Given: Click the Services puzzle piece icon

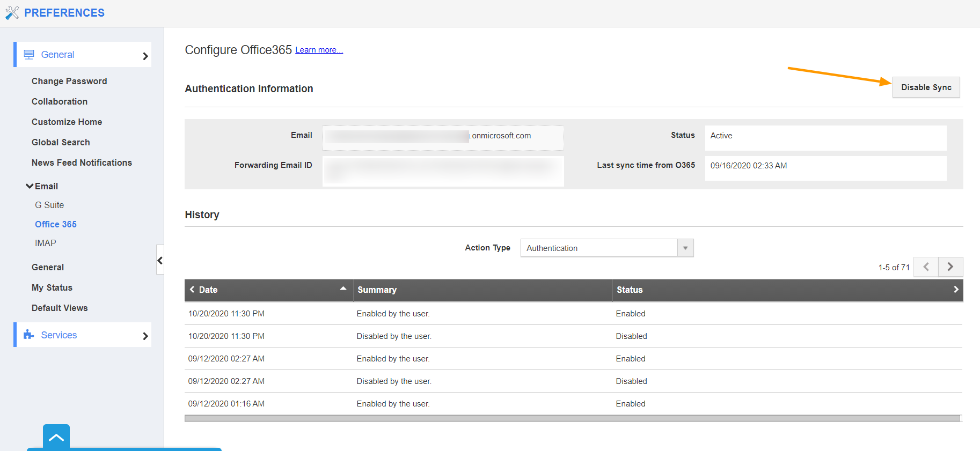Looking at the screenshot, I should (29, 335).
